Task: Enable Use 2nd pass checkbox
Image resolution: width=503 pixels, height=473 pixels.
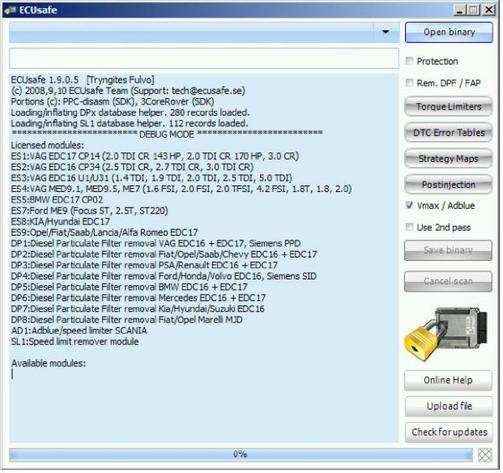Action: pos(409,227)
